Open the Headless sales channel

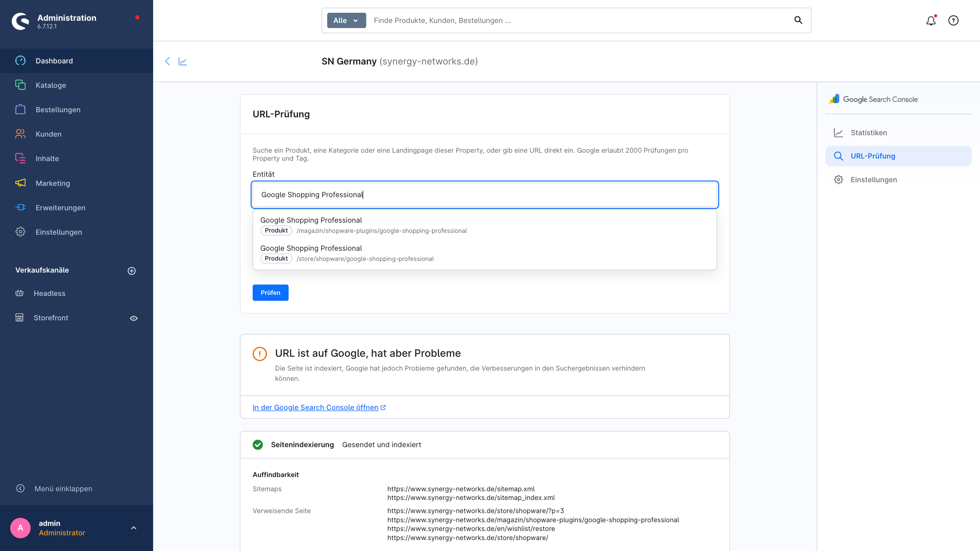[x=50, y=293]
